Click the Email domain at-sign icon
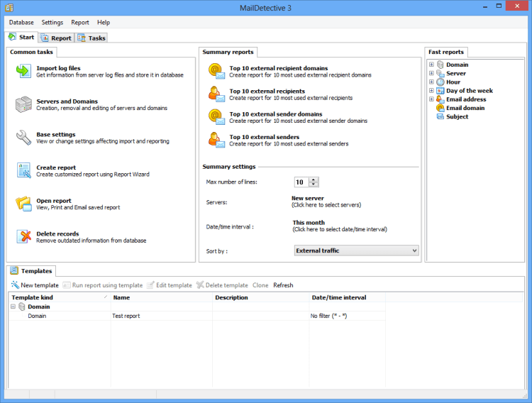This screenshot has height=403, width=532. point(440,108)
